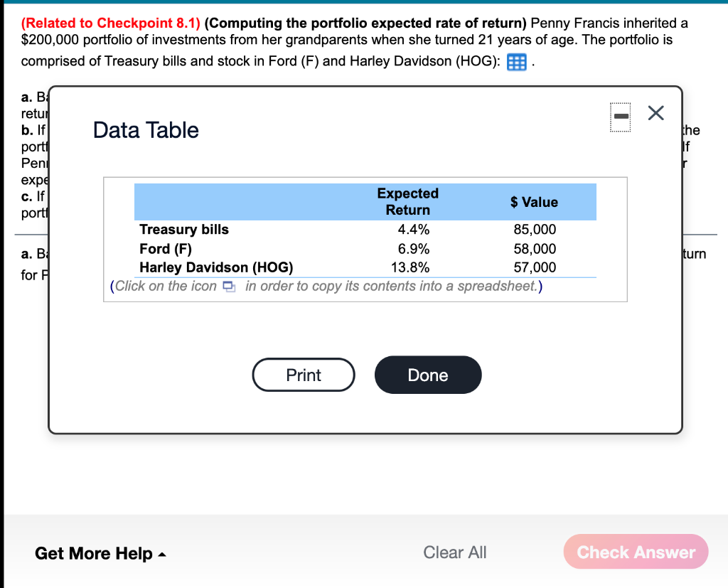Click the Data Table dialog title

145,130
